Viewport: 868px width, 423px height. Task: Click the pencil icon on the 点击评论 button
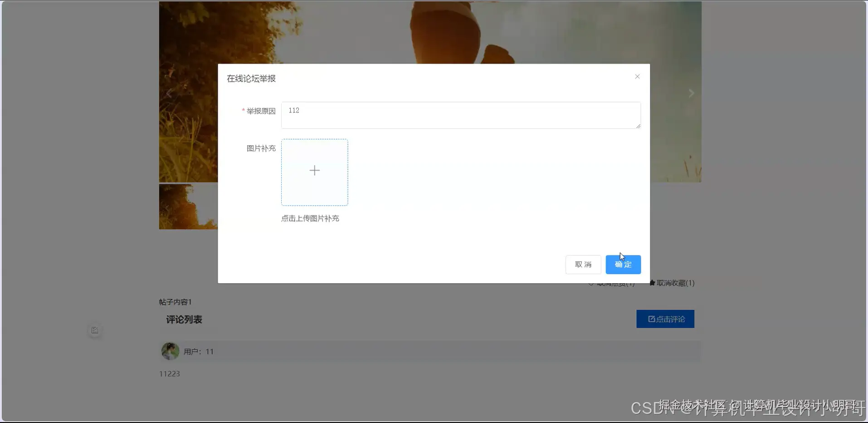pyautogui.click(x=651, y=319)
